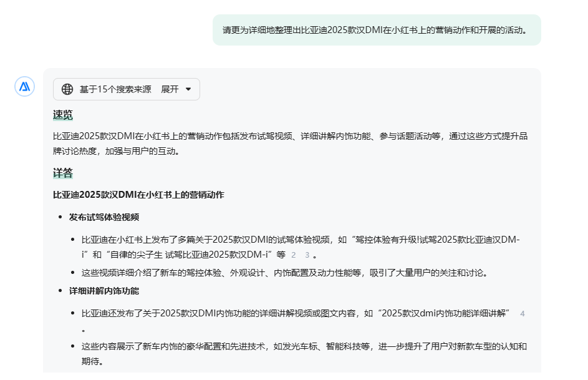Click the AI assistant avatar icon
588x380 pixels.
point(25,87)
